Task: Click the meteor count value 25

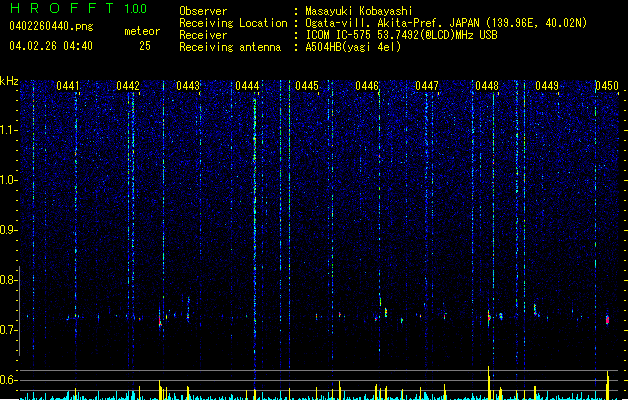Action: click(x=145, y=46)
